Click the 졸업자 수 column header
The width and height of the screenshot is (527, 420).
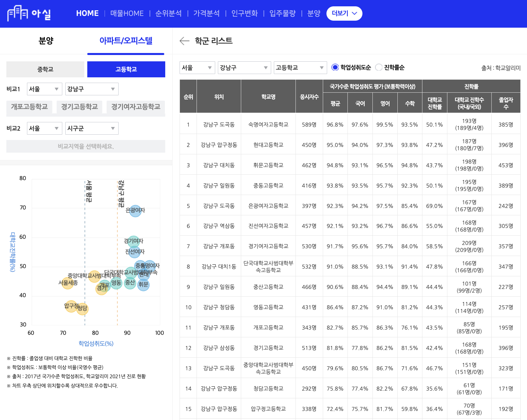[506, 103]
